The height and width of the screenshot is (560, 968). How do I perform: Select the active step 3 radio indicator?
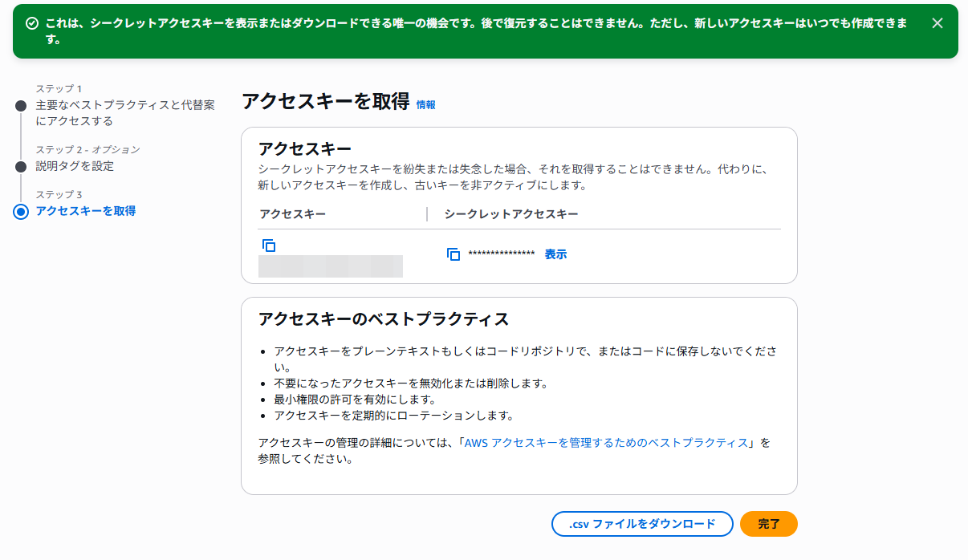[x=21, y=211]
